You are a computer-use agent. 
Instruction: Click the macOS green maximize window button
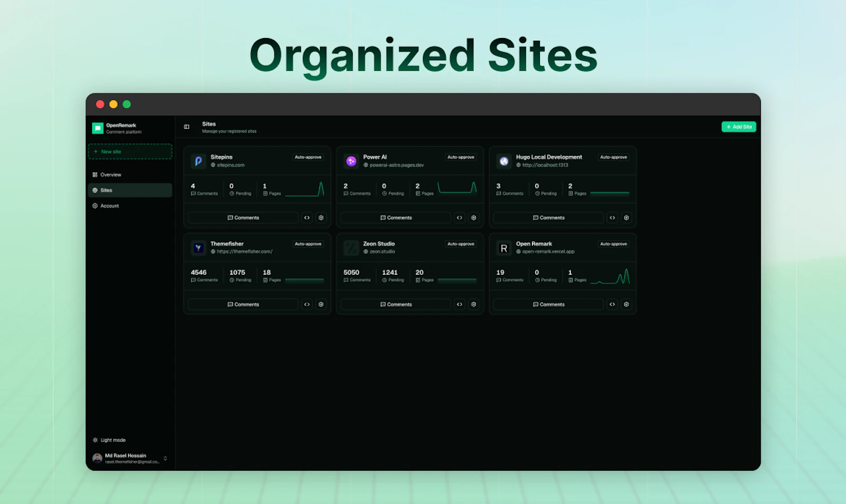(127, 105)
